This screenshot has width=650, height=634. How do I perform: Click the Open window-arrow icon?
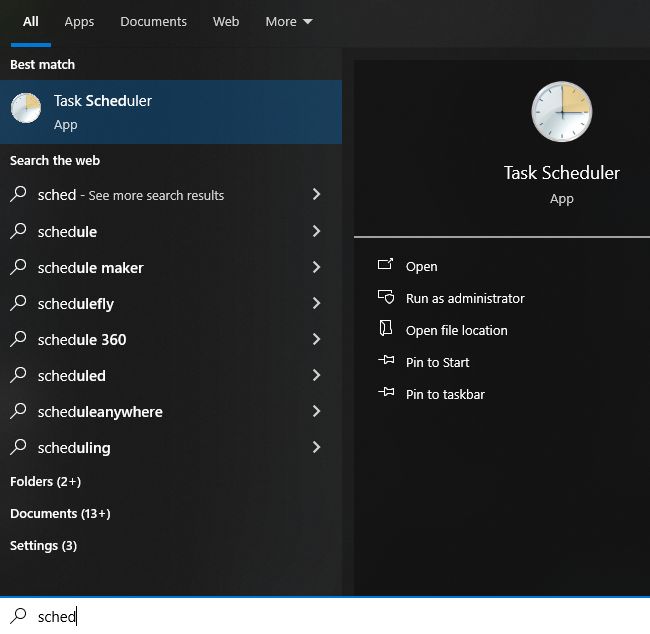pyautogui.click(x=386, y=264)
